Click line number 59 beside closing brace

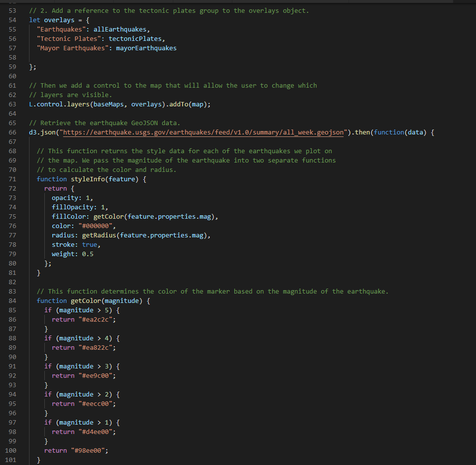coord(12,67)
